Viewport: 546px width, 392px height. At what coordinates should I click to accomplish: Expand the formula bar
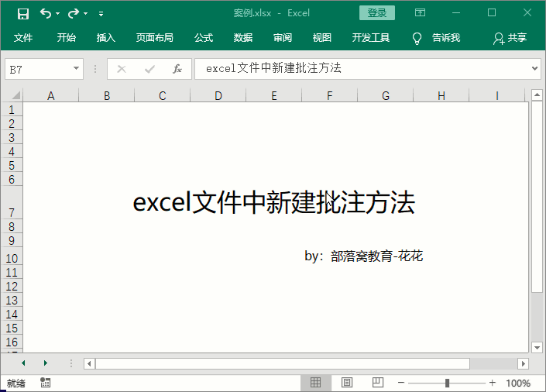click(535, 68)
